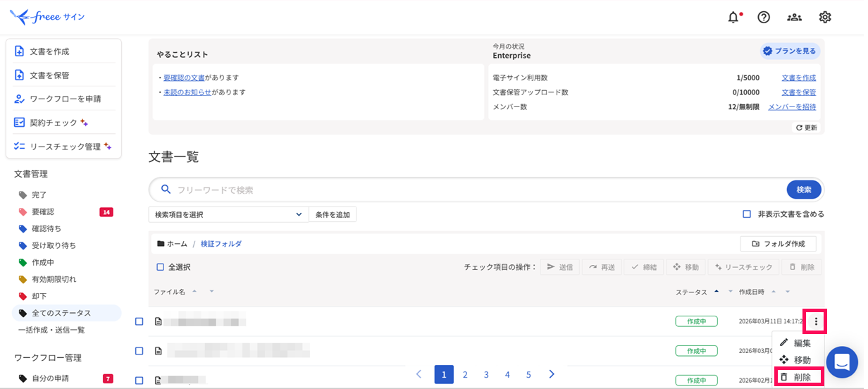Filter documents by 有効期限切れ status
868x389 pixels.
point(54,279)
